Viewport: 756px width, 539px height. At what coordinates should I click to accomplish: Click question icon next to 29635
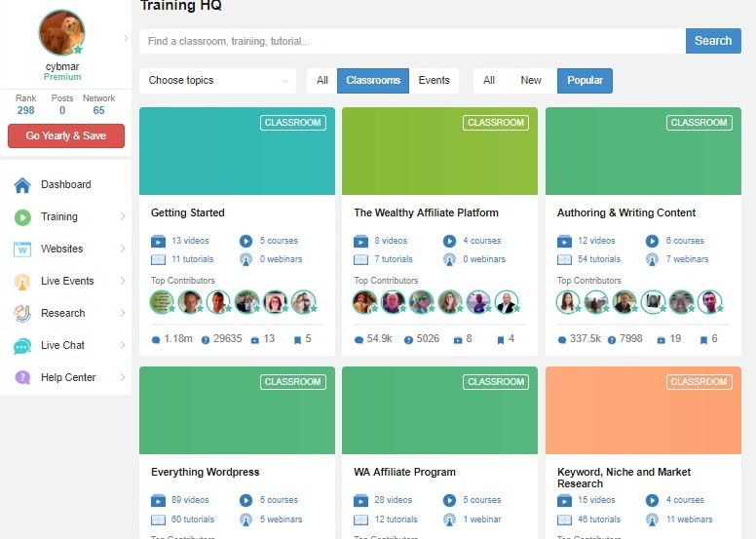click(206, 340)
